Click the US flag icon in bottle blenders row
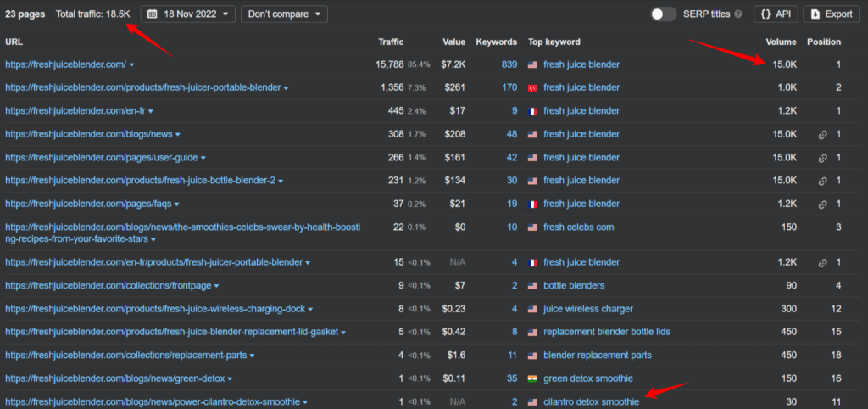The image size is (868, 409). tap(532, 286)
